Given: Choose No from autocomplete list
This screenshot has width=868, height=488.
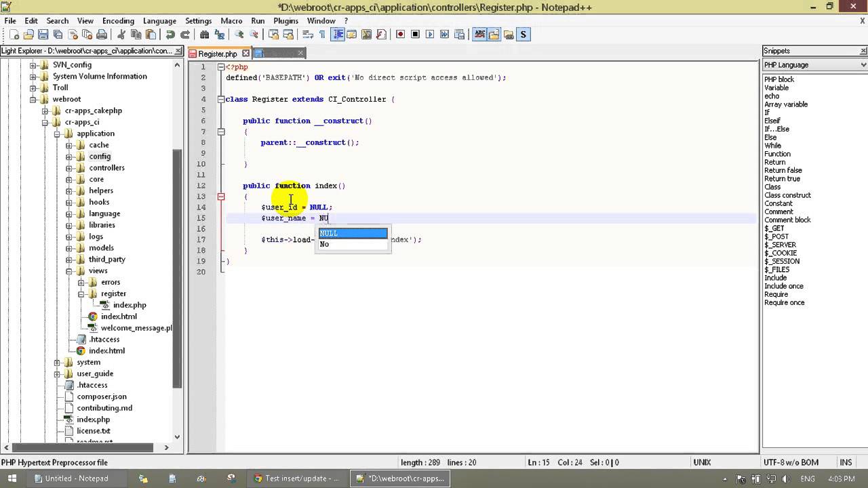Looking at the screenshot, I should (353, 244).
